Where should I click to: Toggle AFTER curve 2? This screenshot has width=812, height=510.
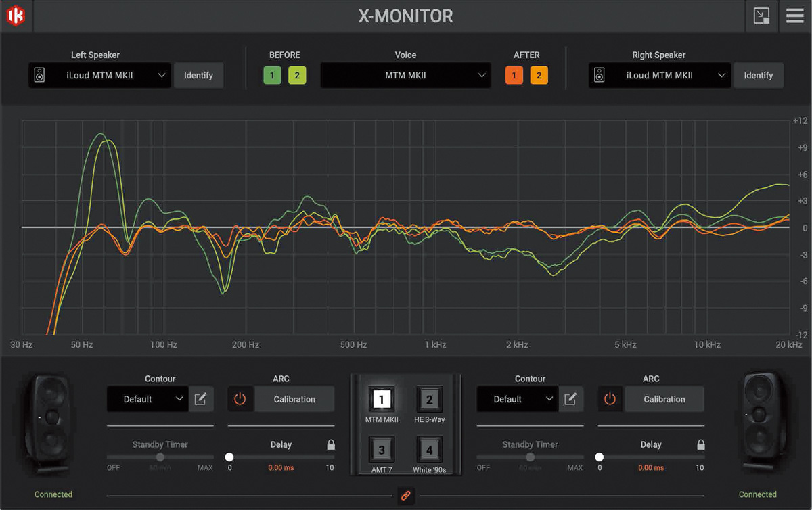tap(539, 75)
